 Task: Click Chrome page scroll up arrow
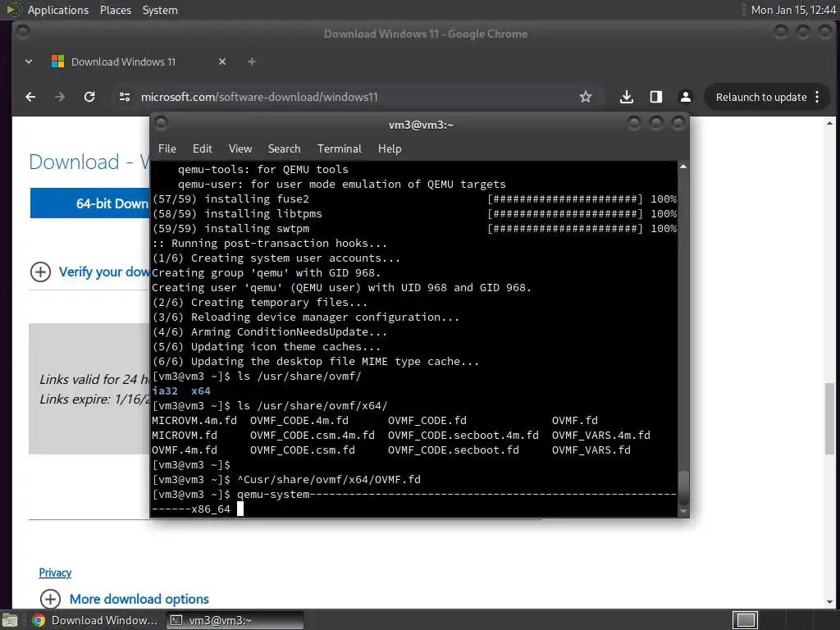[x=829, y=124]
